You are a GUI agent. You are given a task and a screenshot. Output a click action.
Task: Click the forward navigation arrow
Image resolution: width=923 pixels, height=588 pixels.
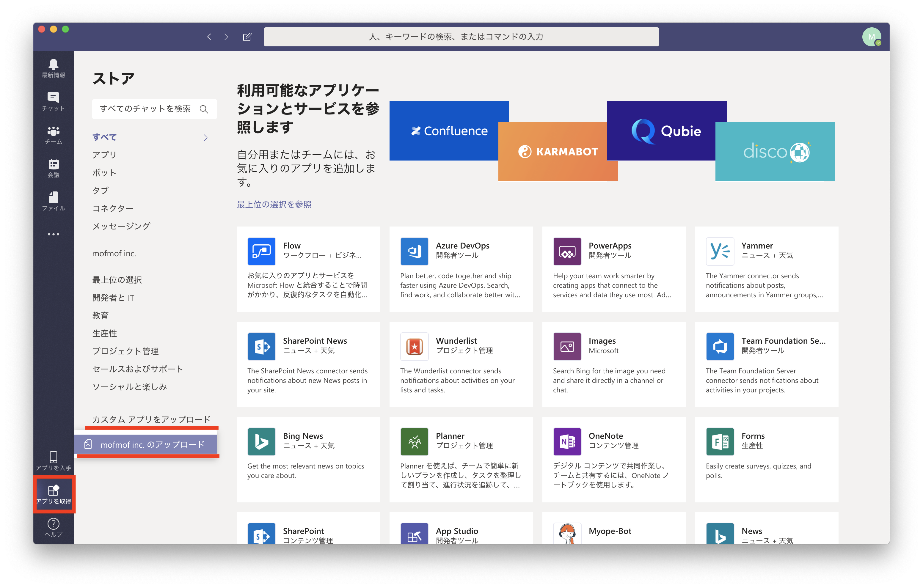pyautogui.click(x=226, y=37)
